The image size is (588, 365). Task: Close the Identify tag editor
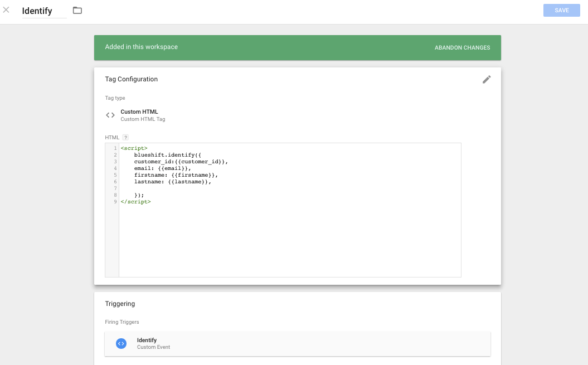click(6, 10)
